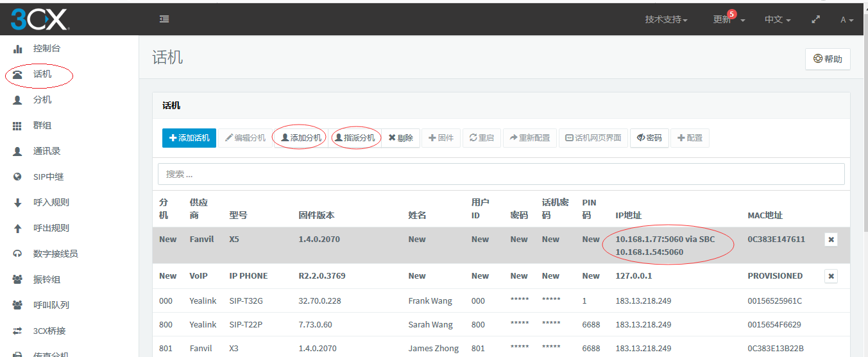Expand the 更新 updates dropdown

(x=728, y=20)
